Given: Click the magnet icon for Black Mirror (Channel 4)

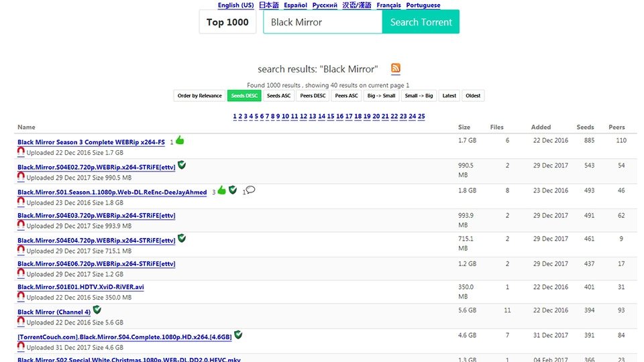Looking at the screenshot, I should pyautogui.click(x=21, y=321).
